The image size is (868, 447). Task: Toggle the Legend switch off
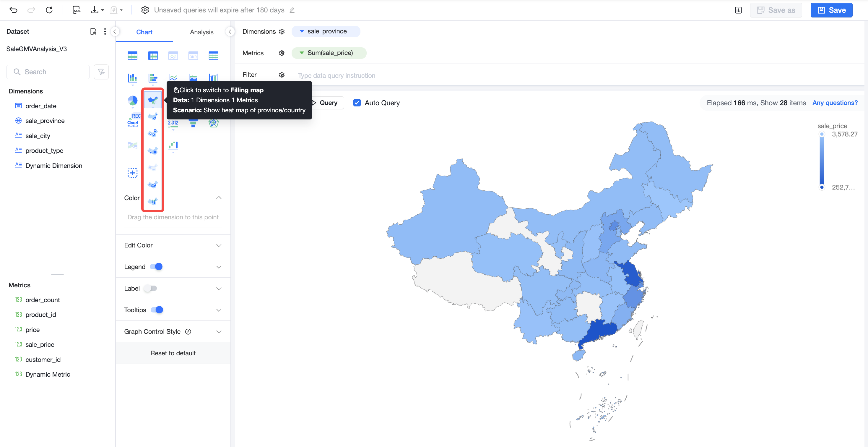[x=156, y=267]
